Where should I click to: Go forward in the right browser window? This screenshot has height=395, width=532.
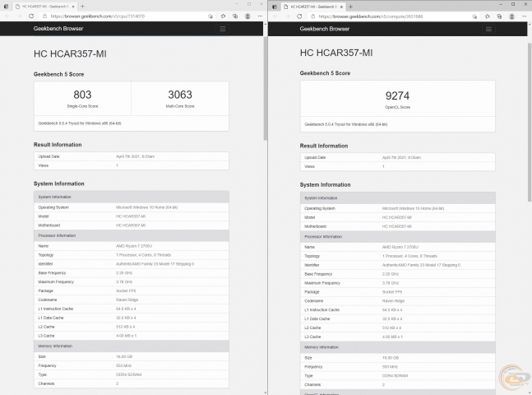pos(287,16)
